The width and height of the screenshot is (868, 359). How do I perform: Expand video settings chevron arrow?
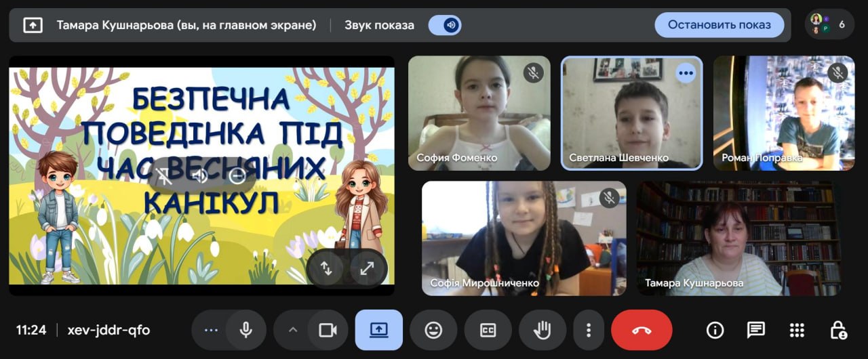[293, 330]
